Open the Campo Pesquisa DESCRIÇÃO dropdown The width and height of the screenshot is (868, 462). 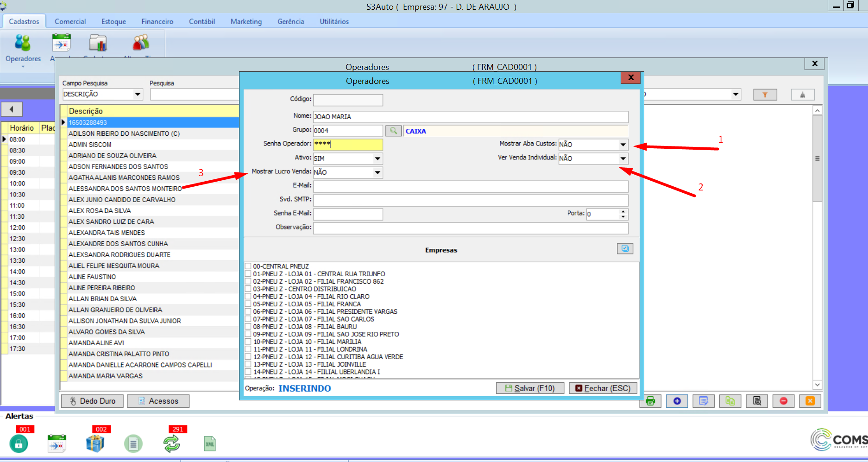pos(138,94)
